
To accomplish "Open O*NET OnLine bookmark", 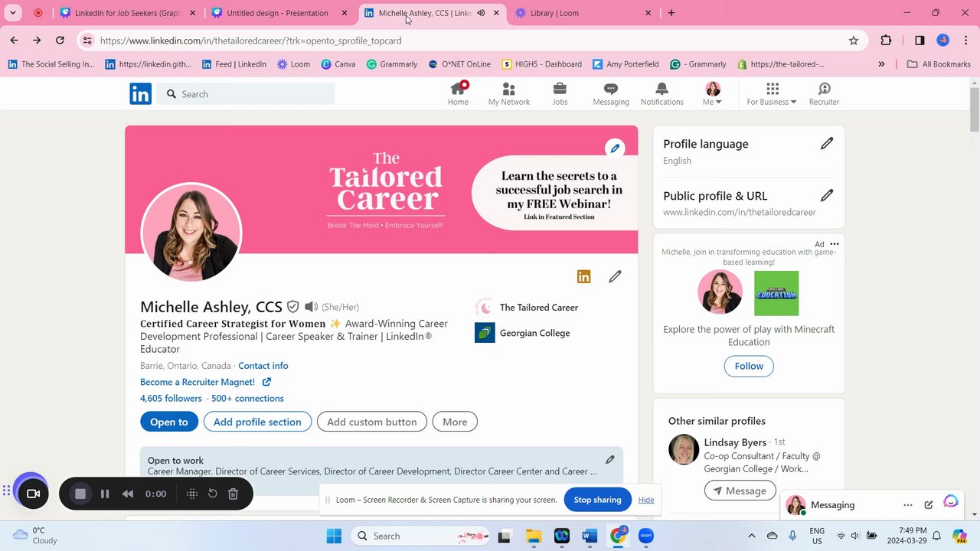I will [x=459, y=64].
